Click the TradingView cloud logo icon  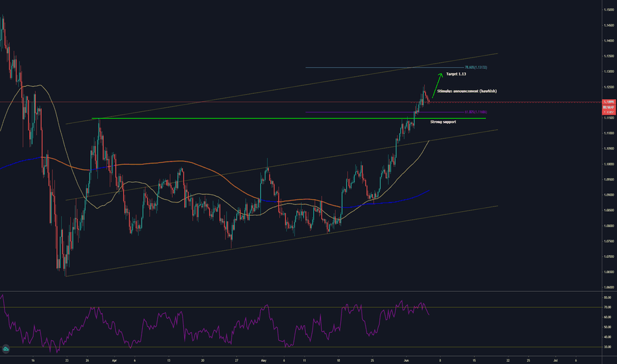coord(5,349)
